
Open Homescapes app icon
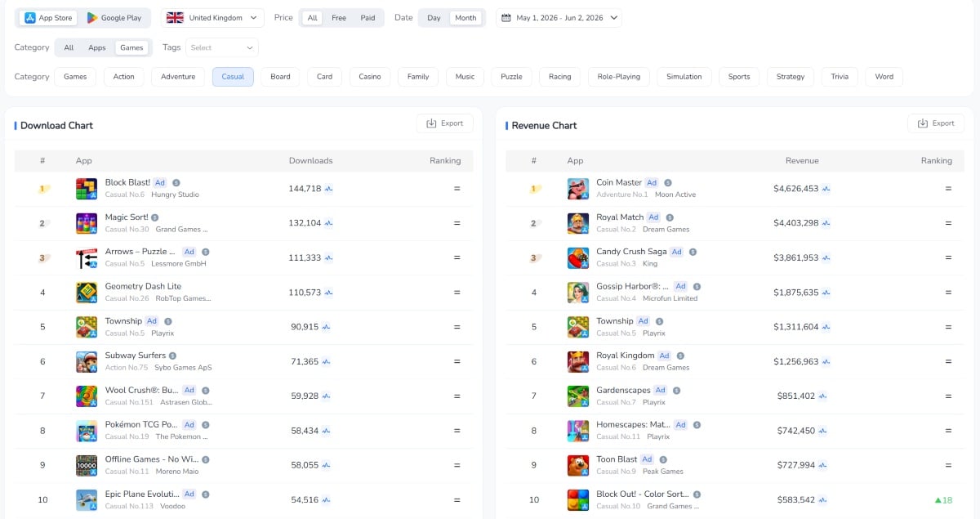[578, 431]
